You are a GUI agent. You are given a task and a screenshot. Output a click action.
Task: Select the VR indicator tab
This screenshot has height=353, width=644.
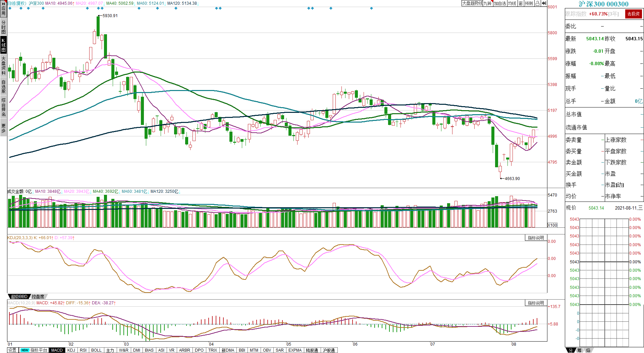click(x=172, y=350)
